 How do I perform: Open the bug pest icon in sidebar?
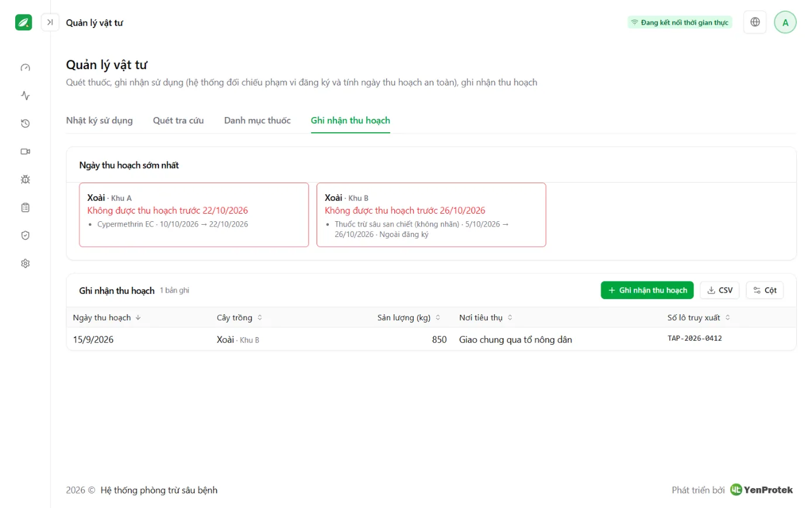tap(25, 180)
